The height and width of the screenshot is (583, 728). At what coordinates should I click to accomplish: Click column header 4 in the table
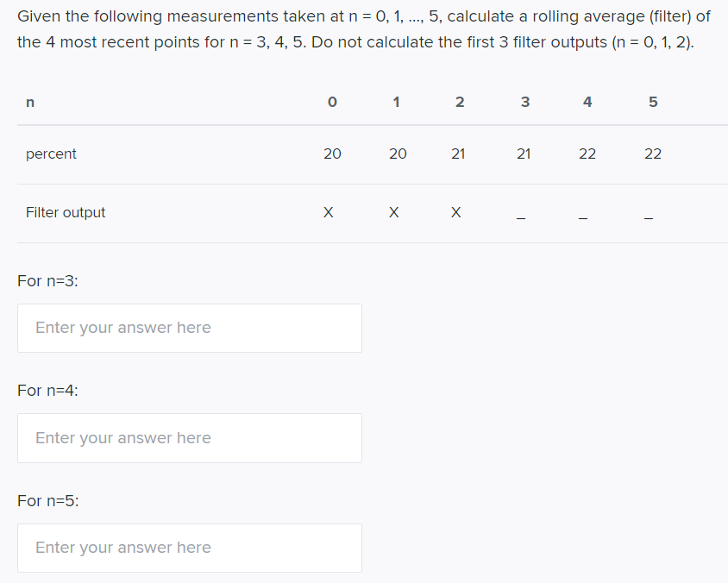(x=587, y=102)
